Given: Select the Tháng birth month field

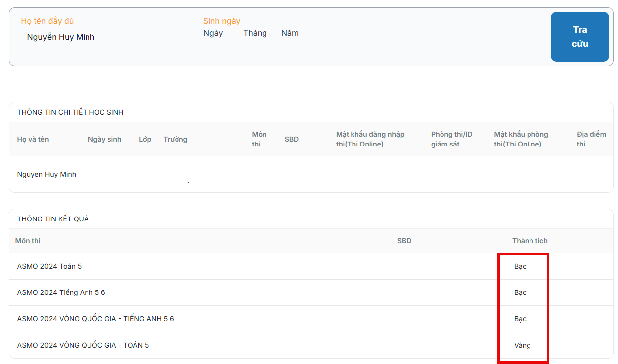Looking at the screenshot, I should (255, 33).
